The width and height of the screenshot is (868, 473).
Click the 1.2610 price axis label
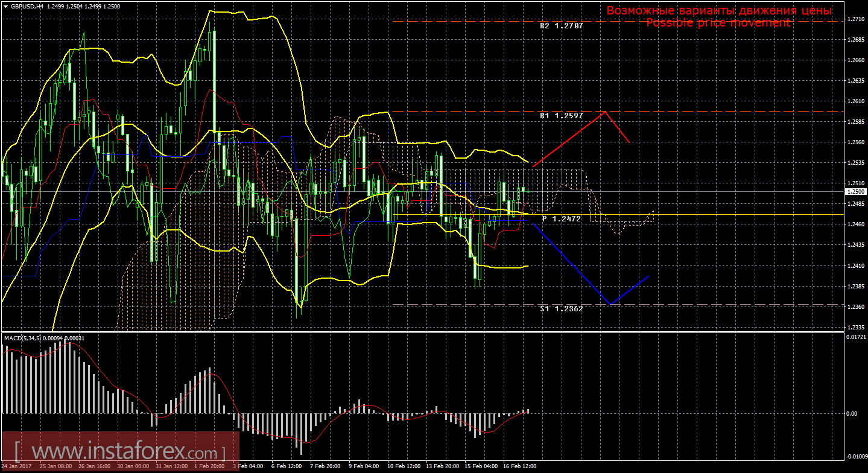coord(855,101)
